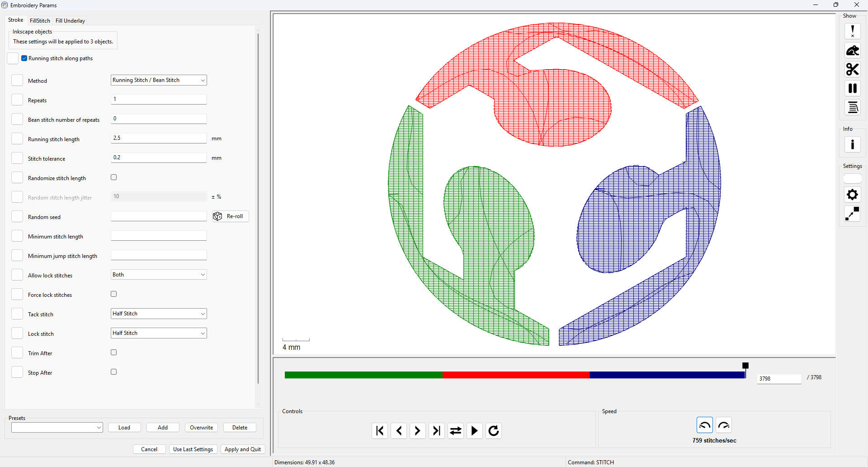The image size is (868, 467).
Task: Click the Add preset button
Action: tap(163, 428)
